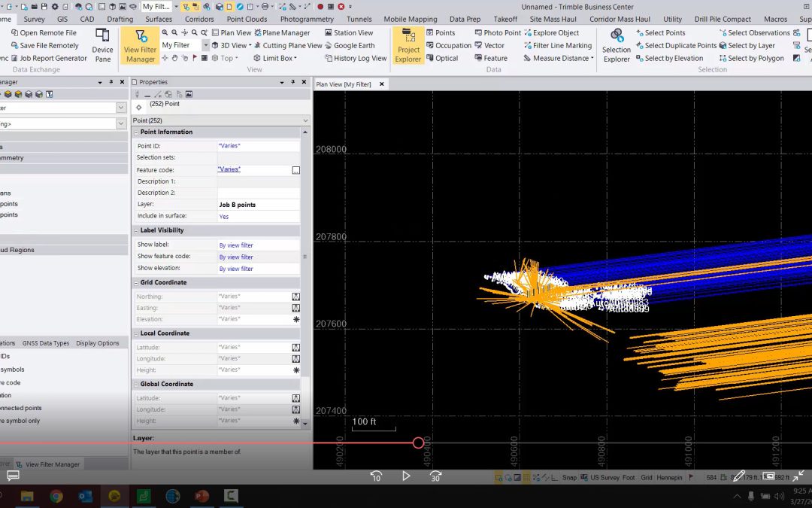812x508 pixels.
Task: Click Select by Layer
Action: pyautogui.click(x=747, y=46)
